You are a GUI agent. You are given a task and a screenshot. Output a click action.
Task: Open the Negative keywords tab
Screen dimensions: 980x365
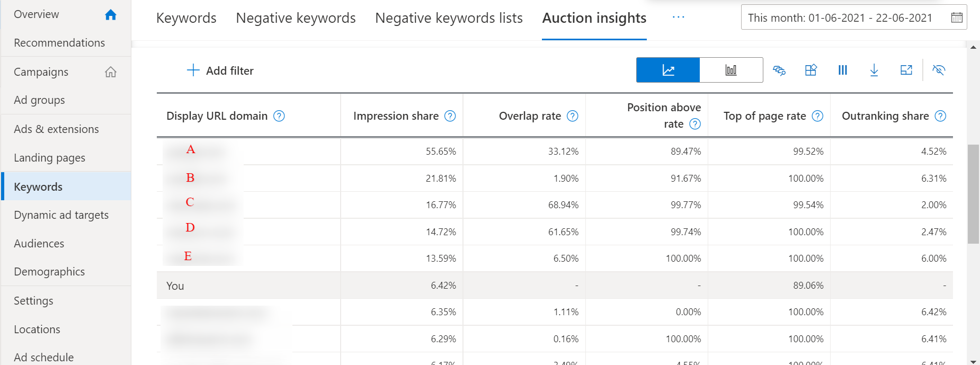(296, 18)
